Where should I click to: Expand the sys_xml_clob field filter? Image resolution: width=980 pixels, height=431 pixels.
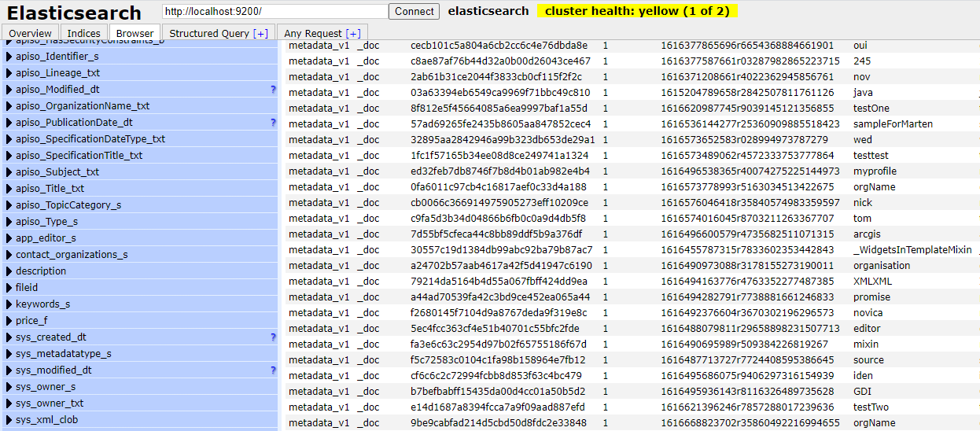point(140,420)
